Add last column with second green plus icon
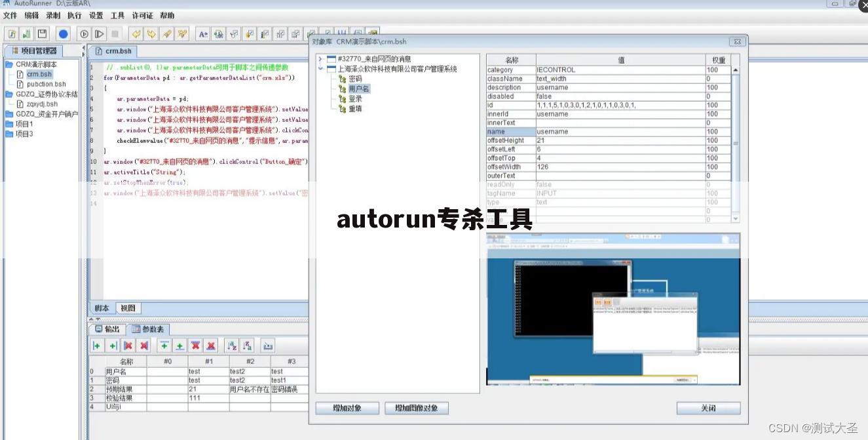 click(x=113, y=346)
